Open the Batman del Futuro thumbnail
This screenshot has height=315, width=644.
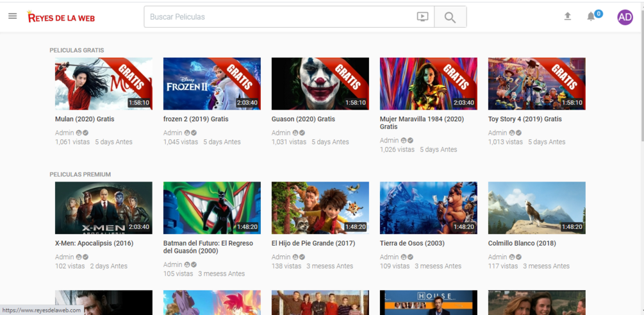pos(212,208)
